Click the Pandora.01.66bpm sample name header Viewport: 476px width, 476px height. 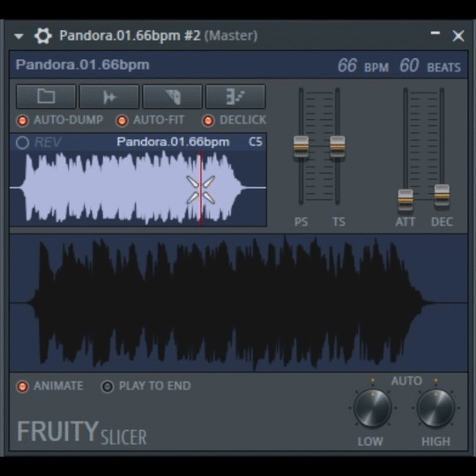tap(83, 64)
